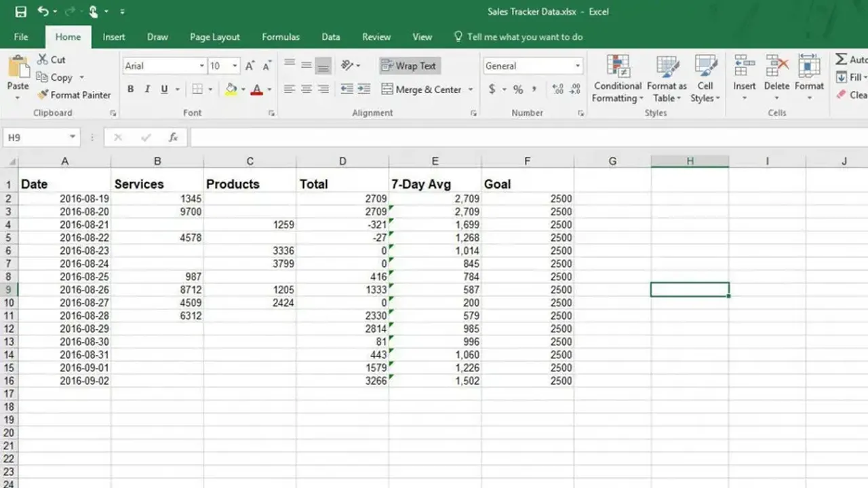868x488 pixels.
Task: Open the font name dropdown showing Arial
Action: 201,66
